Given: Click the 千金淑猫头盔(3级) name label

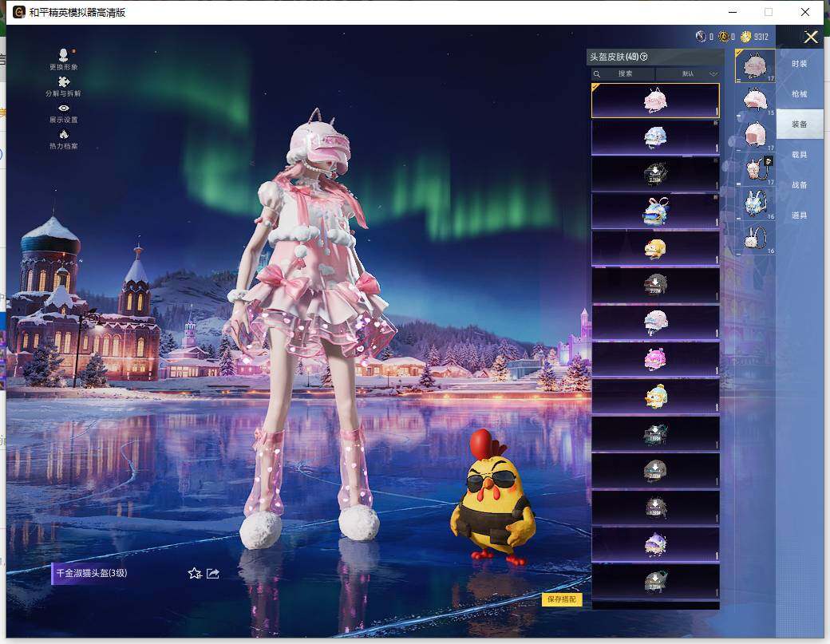Looking at the screenshot, I should [x=92, y=573].
